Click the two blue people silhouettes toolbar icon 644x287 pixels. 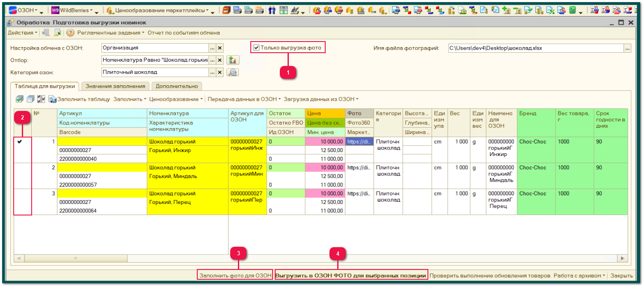point(272,10)
